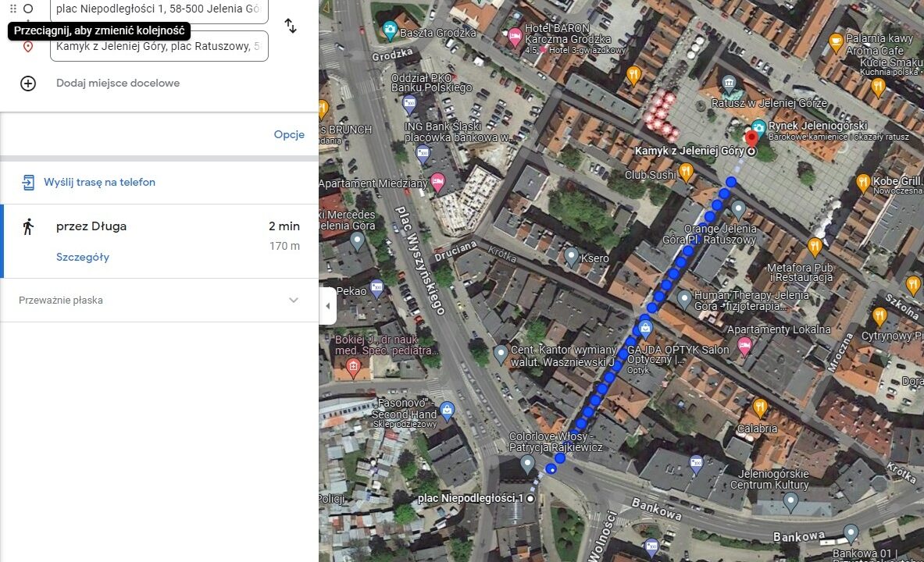
Task: Click the plus icon to add destination
Action: tap(28, 84)
